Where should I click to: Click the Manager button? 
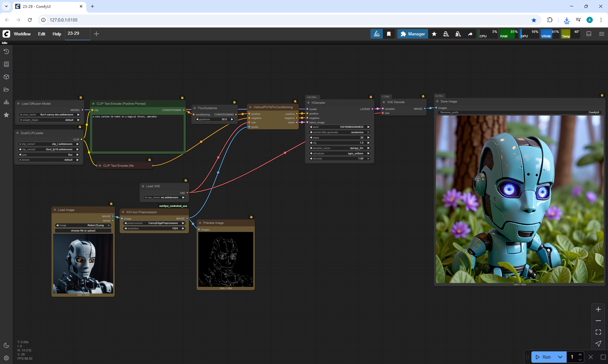point(413,34)
